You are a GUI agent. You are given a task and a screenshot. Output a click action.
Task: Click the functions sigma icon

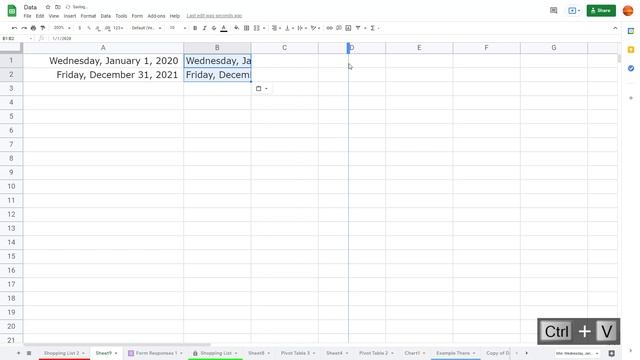pyautogui.click(x=372, y=28)
